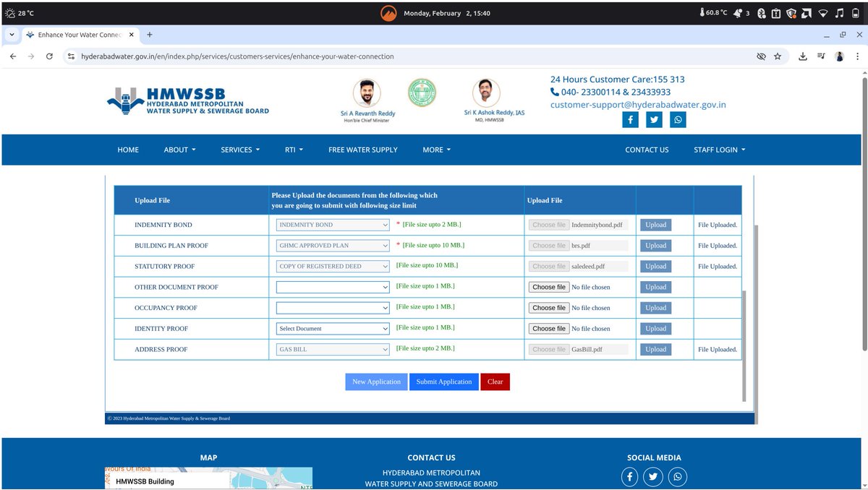868x490 pixels.
Task: Open the Gas Bill address proof dropdown
Action: coord(333,350)
